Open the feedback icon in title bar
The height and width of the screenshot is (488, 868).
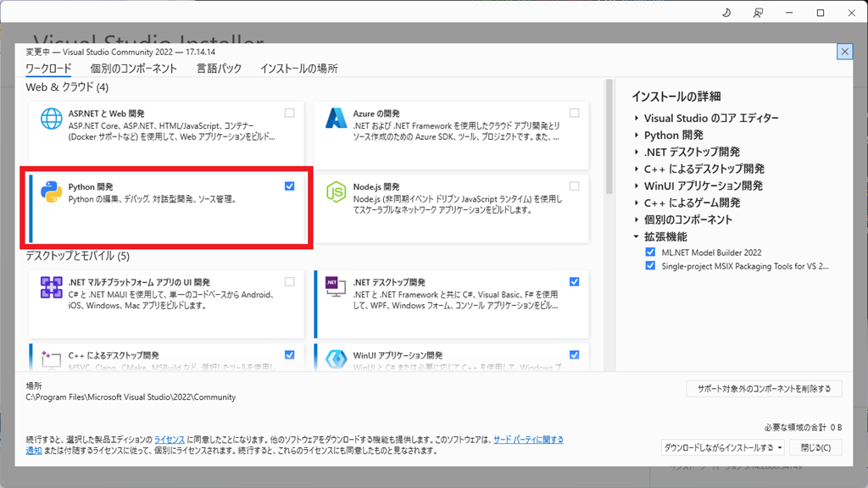click(x=758, y=12)
